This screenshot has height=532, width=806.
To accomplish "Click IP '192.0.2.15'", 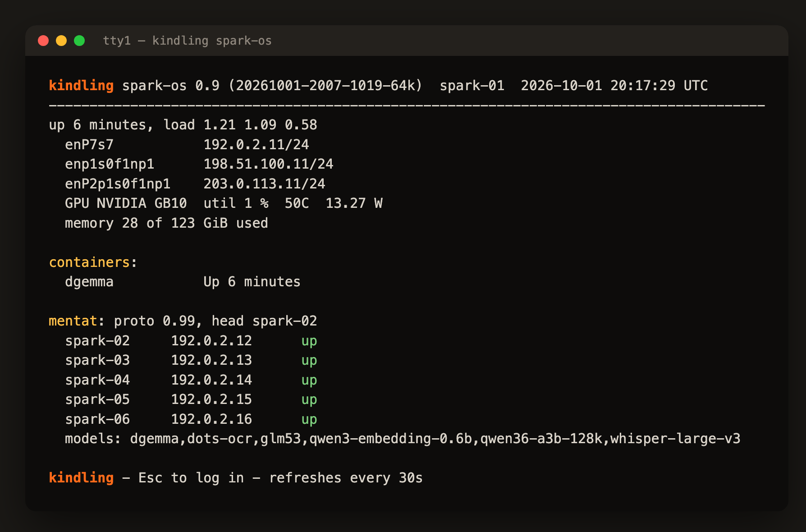I will pyautogui.click(x=211, y=399).
